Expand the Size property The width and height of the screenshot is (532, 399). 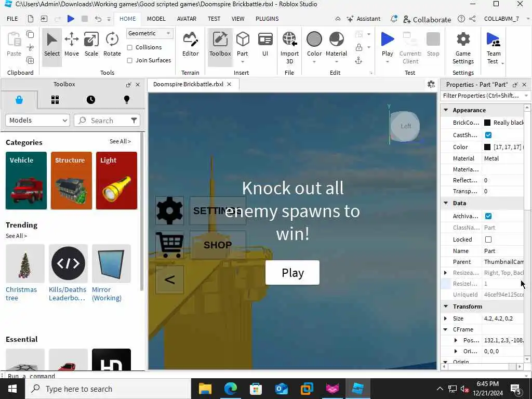click(445, 318)
